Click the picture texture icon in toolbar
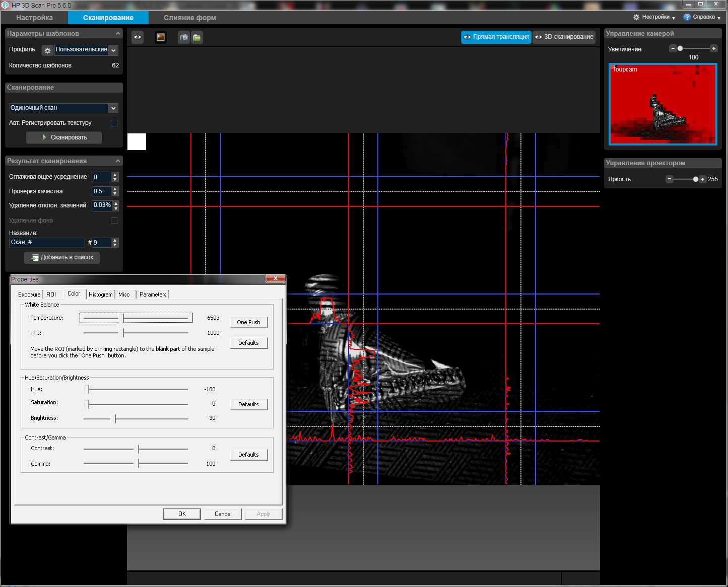The height and width of the screenshot is (587, 728). pos(161,37)
